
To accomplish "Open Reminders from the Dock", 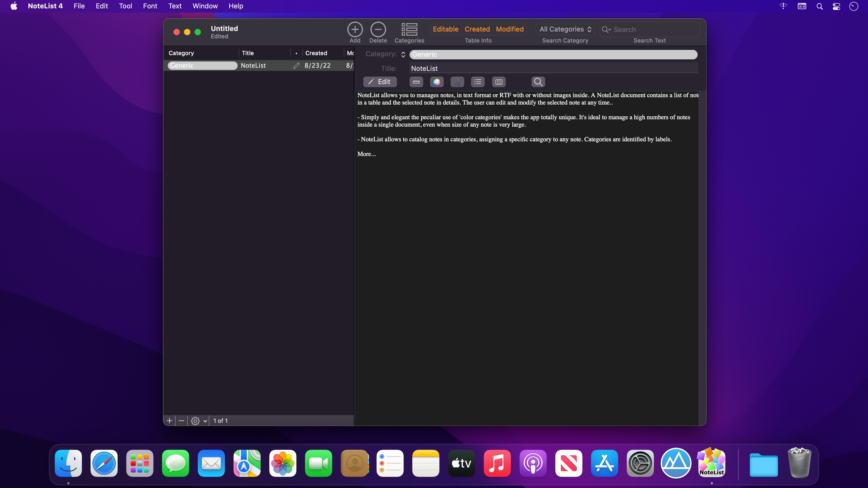I will pyautogui.click(x=390, y=463).
